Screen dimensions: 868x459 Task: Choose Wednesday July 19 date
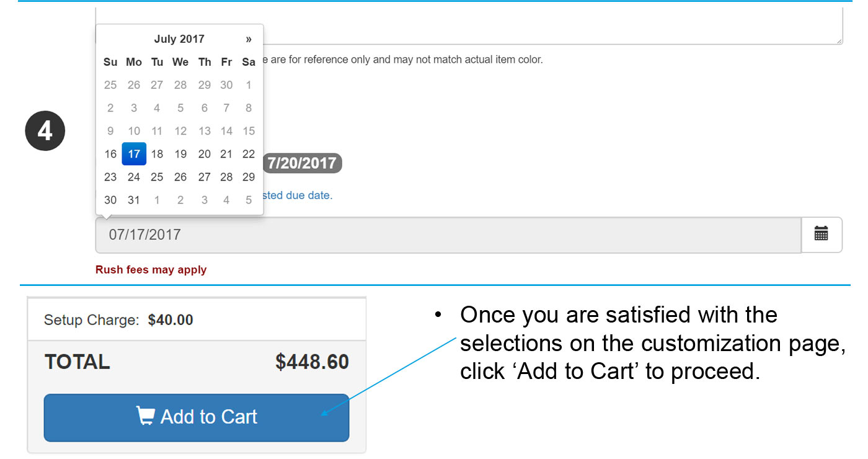pos(180,154)
